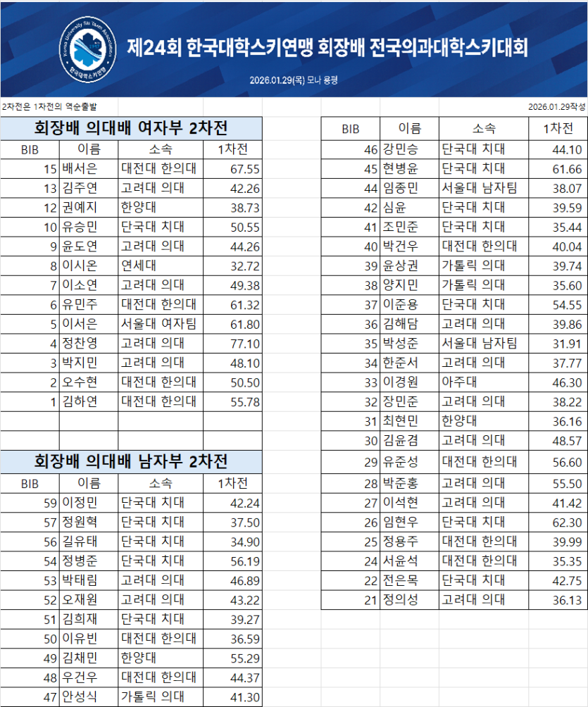The image size is (588, 707).
Task: Select the tournament title text in the banner
Action: coord(327,47)
